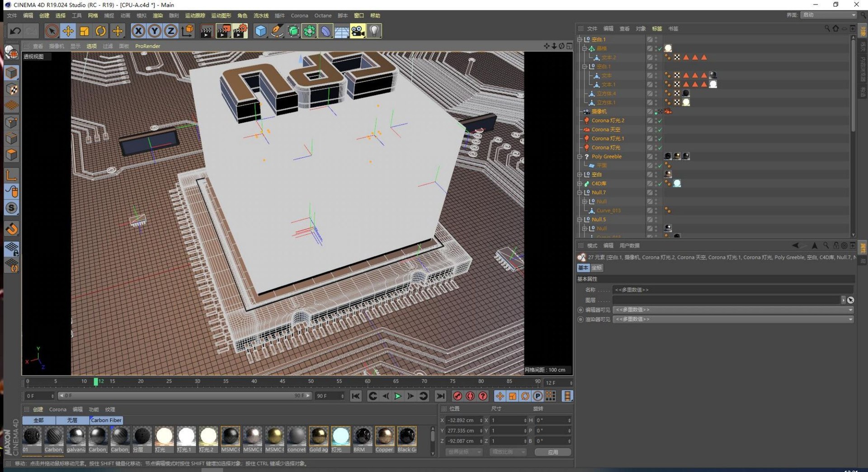Toggle Corona 灯光.2 enable checkmark
This screenshot has height=472, width=868.
point(660,121)
